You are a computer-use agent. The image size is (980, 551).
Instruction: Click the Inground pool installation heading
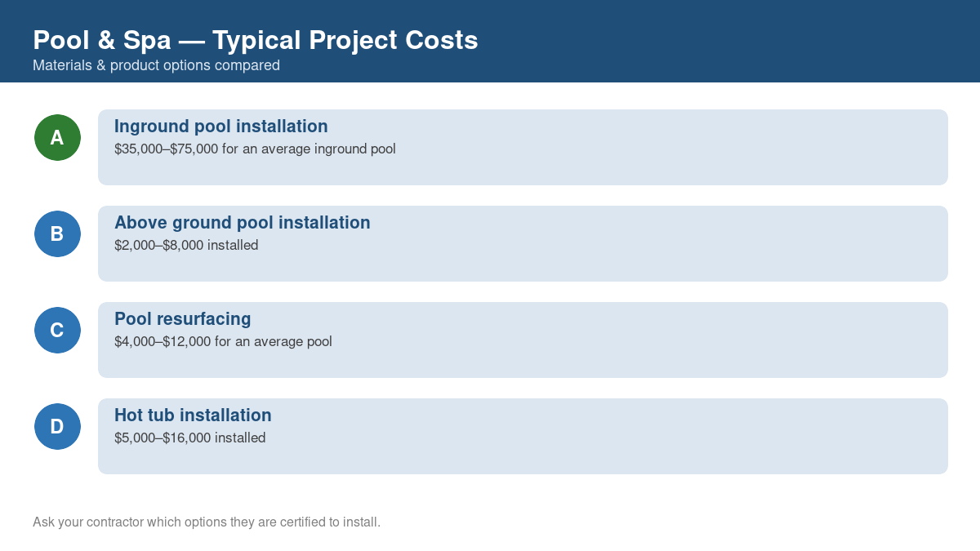point(220,127)
